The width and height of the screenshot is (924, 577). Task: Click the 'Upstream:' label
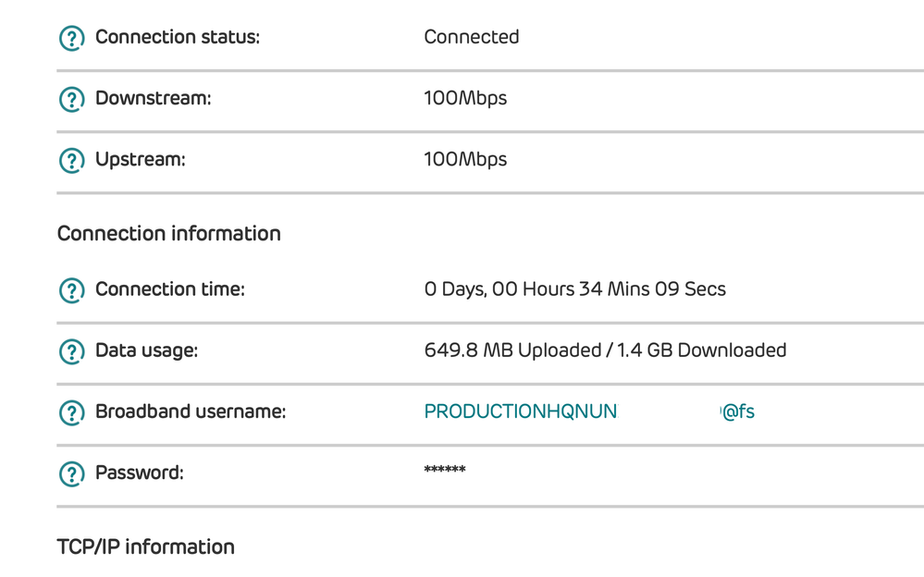tap(141, 160)
